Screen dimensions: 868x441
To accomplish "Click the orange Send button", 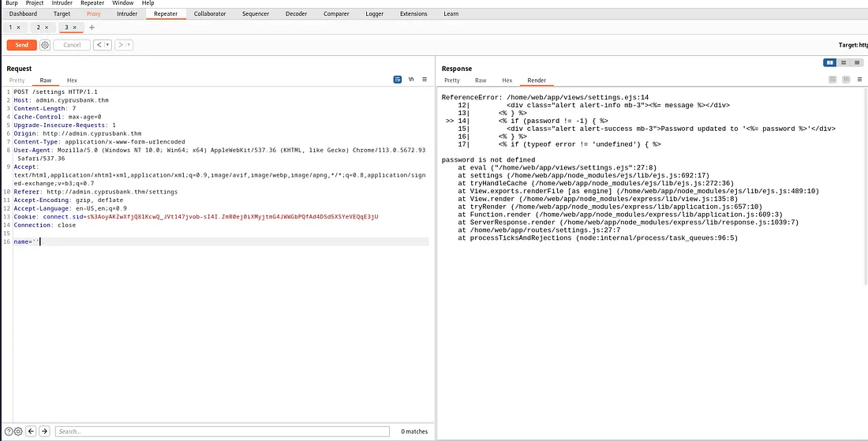I will point(21,45).
